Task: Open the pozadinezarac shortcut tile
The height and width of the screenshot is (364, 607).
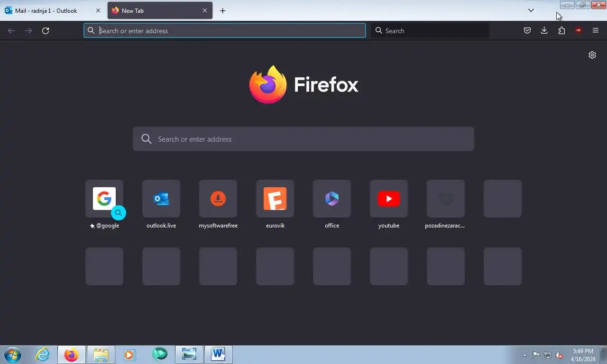Action: click(446, 199)
